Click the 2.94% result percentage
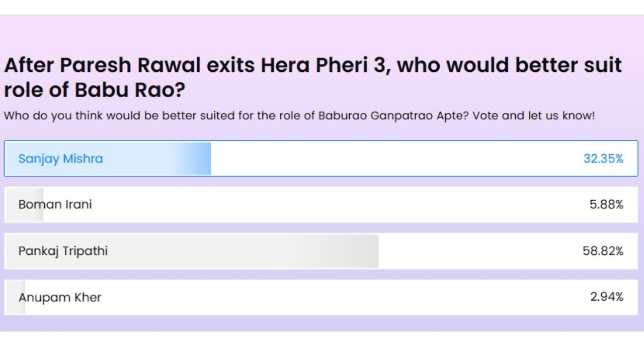Screen dimensions: 644x362 [x=607, y=297]
